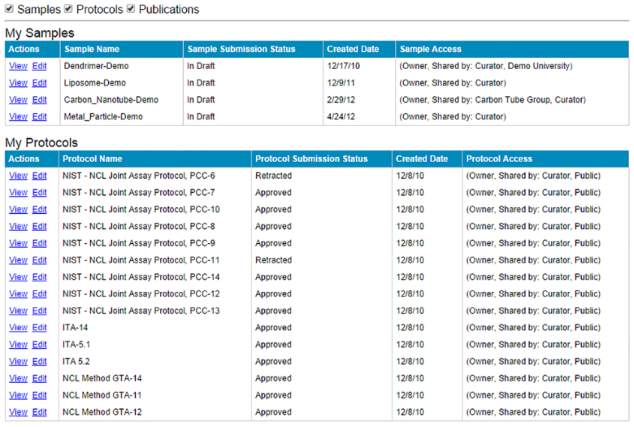Edit the Carbon_Nanotube-Demo sample
Screen dimensions: 634x427
(x=40, y=100)
